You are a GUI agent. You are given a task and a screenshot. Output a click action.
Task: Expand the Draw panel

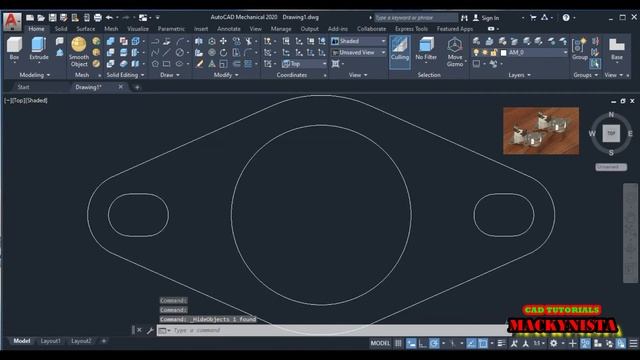170,75
